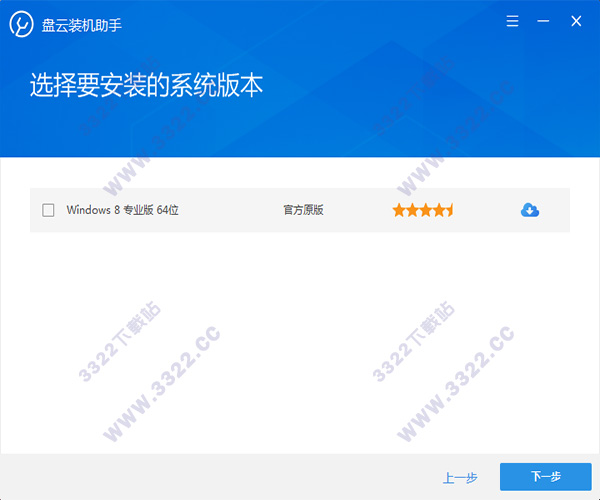Viewport: 600px width, 500px height.
Task: Click the star rating for Windows 8
Action: point(423,210)
